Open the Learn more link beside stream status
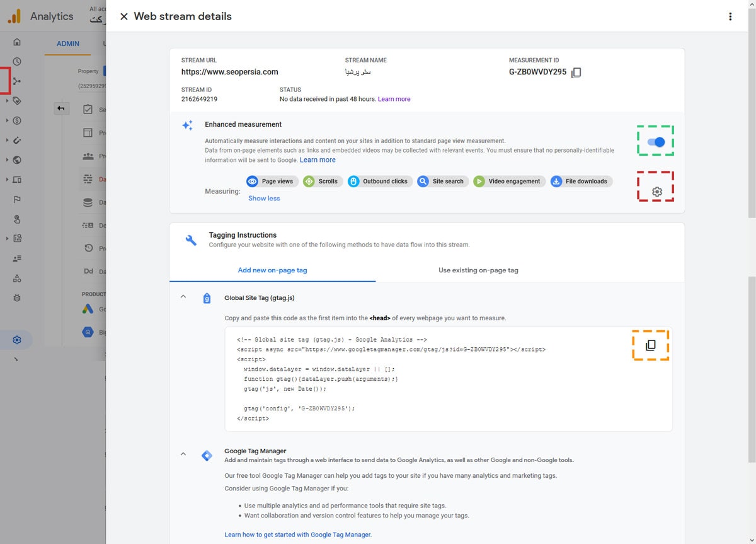Viewport: 756px width, 544px height. point(394,99)
